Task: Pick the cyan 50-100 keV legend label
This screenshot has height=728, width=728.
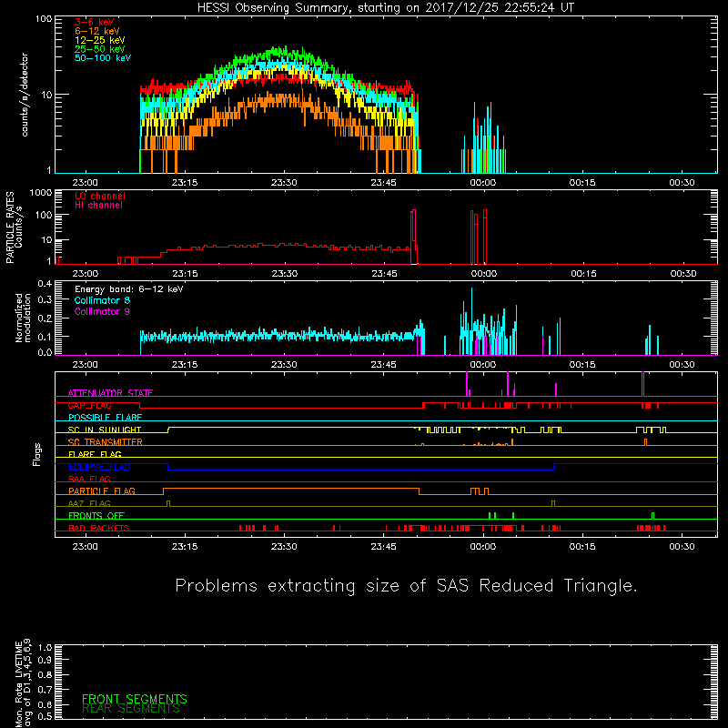Action: [x=103, y=58]
